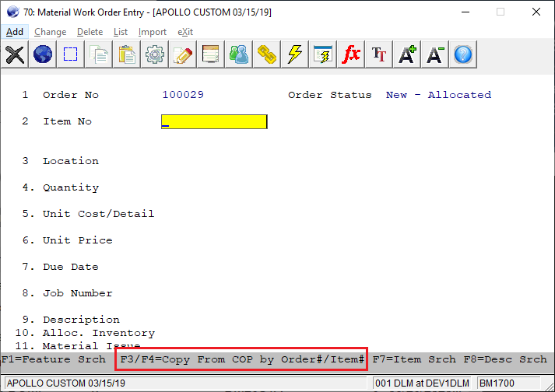This screenshot has width=555, height=392.
Task: Click F3/F4=Copy From COP by Order#/Item#
Action: point(242,359)
